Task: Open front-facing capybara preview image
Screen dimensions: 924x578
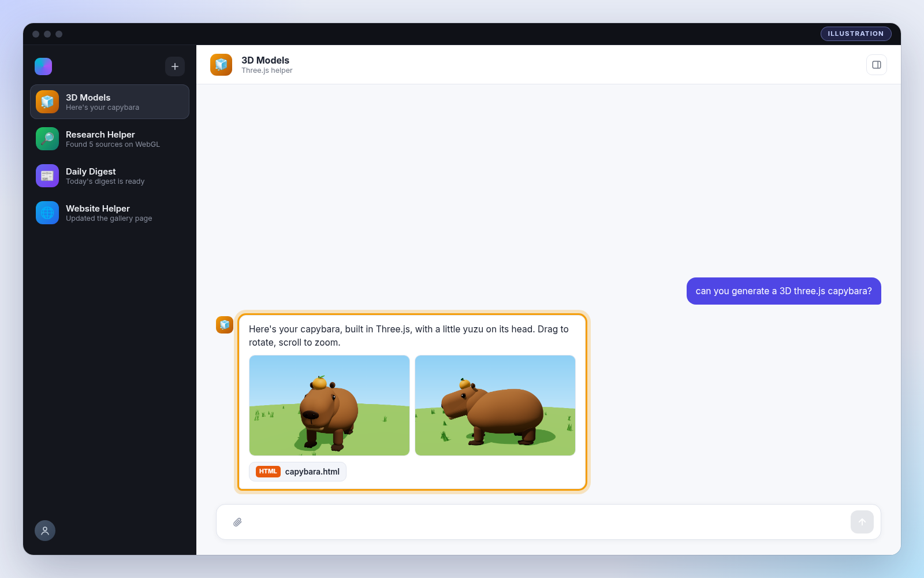Action: coord(329,405)
